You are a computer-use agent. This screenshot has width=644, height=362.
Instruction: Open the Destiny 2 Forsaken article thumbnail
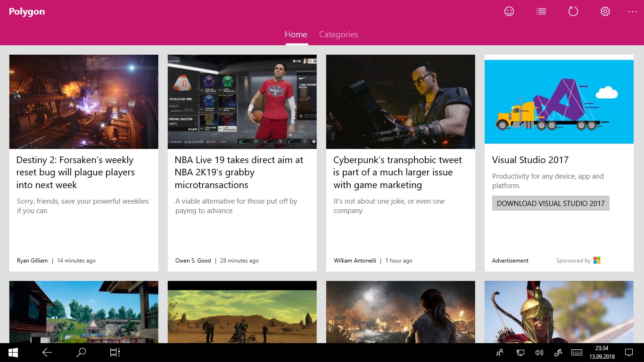pos(84,102)
